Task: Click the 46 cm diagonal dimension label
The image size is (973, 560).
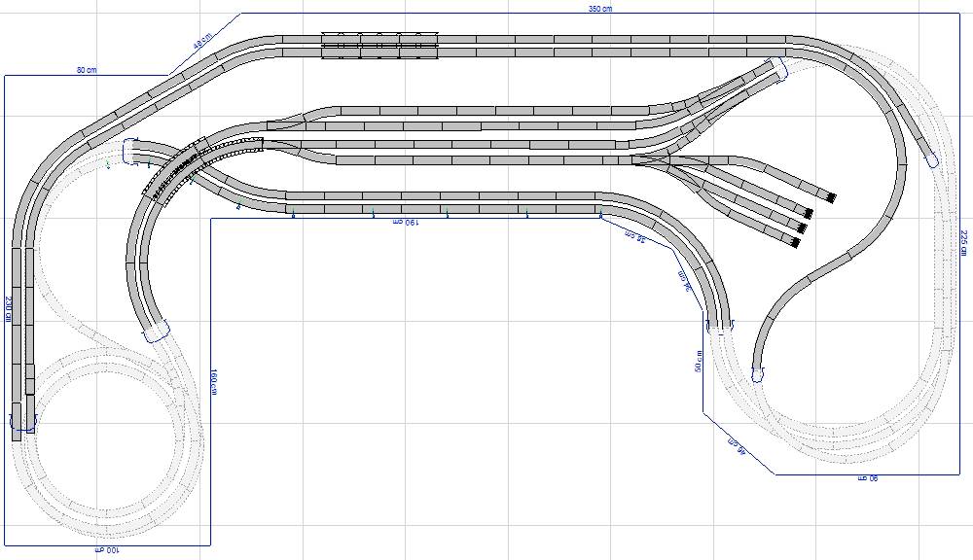Action: (736, 445)
